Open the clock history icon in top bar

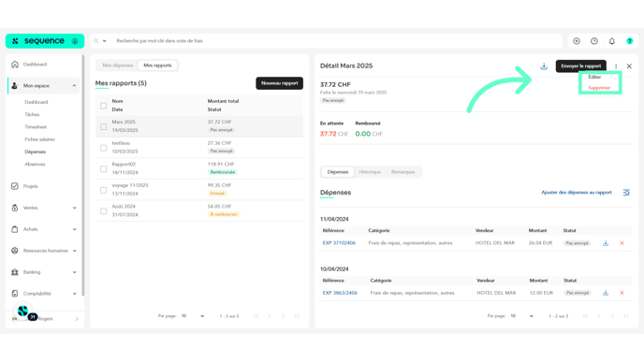pyautogui.click(x=594, y=41)
